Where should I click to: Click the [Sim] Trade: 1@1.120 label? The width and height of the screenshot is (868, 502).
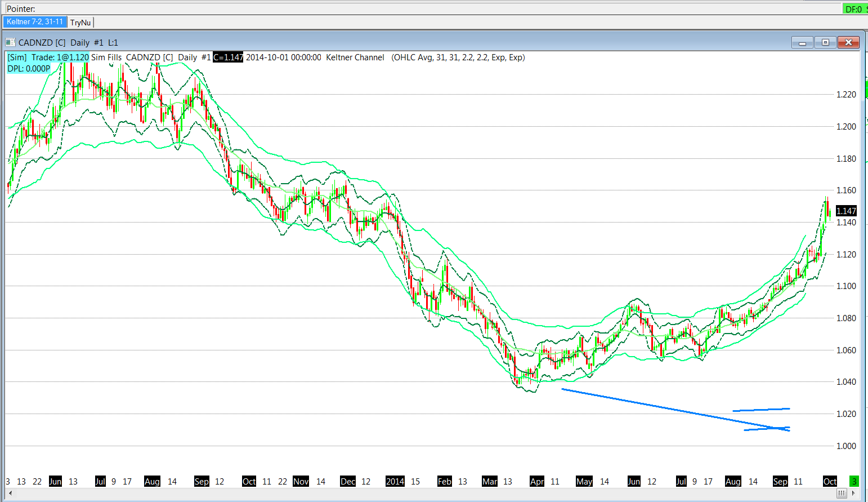[x=48, y=57]
